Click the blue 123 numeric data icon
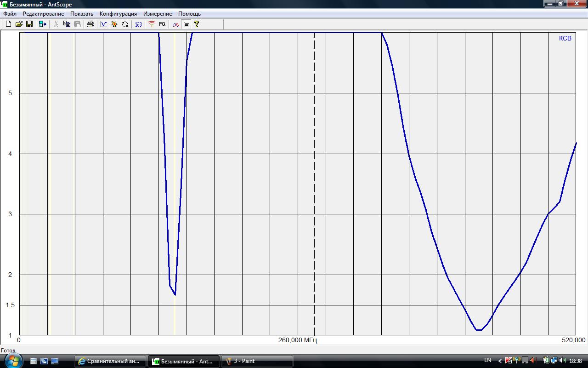588x368 pixels. 138,24
